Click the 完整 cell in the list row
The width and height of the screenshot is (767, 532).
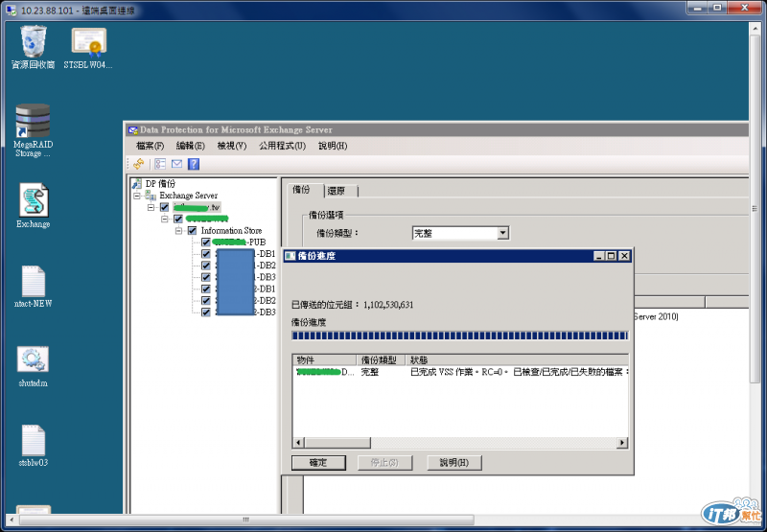[x=370, y=372]
